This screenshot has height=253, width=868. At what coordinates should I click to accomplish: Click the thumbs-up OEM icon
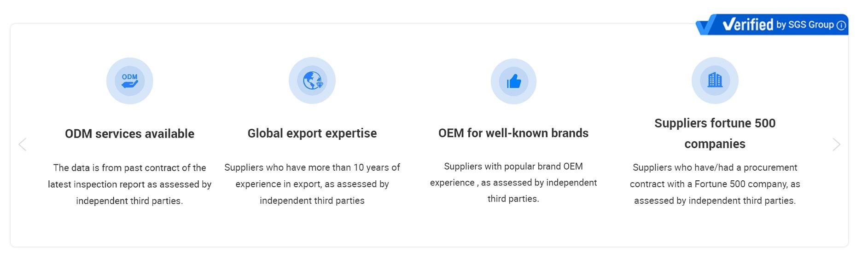click(x=513, y=81)
